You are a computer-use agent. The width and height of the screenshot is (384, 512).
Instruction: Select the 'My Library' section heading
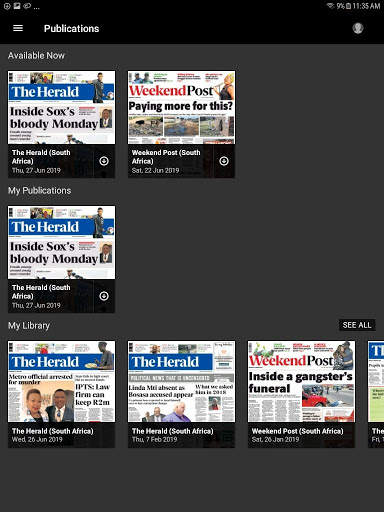pyautogui.click(x=29, y=326)
